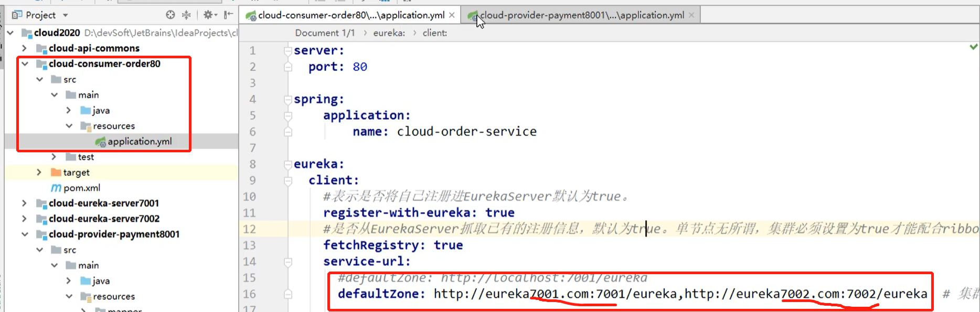Click the 'service-url:' key

[367, 262]
